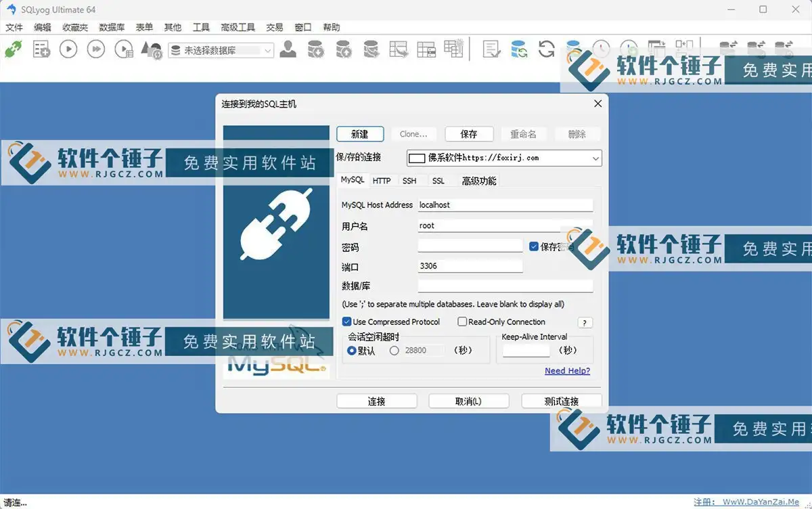Open the 高级工具 menu
The height and width of the screenshot is (509, 812).
[x=238, y=28]
